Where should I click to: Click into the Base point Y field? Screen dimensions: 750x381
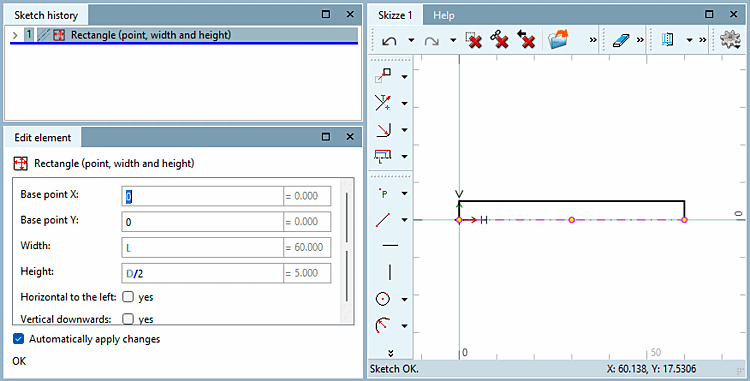202,222
